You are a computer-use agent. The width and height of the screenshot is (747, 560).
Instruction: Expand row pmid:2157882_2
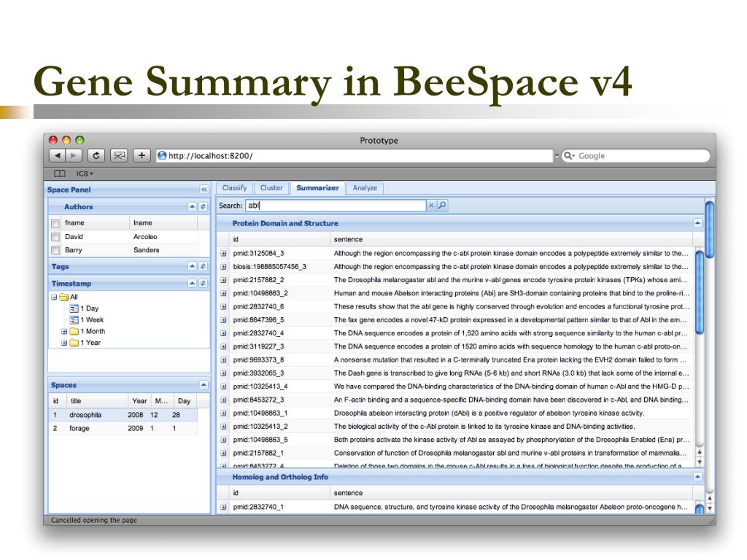pos(223,281)
